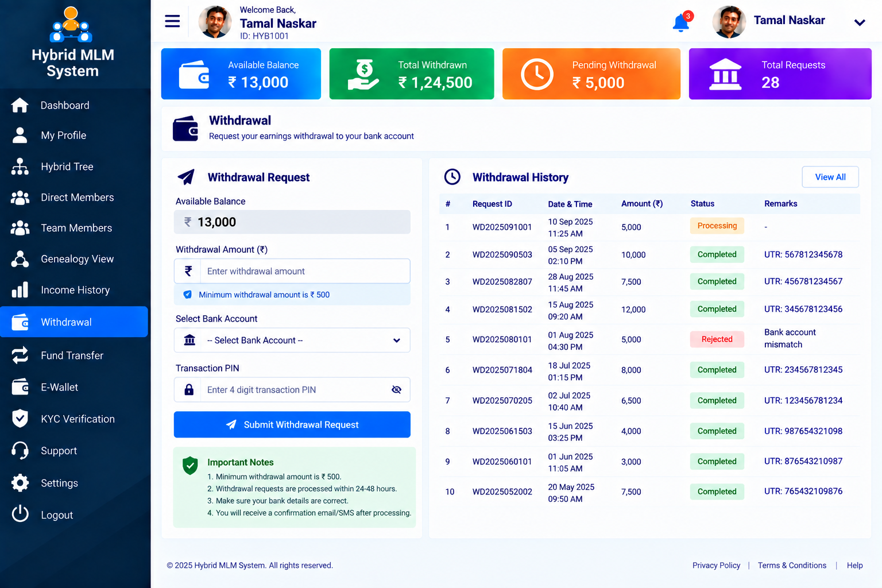This screenshot has width=882, height=588.
Task: Click the Total Requests bank icon
Action: pos(725,75)
